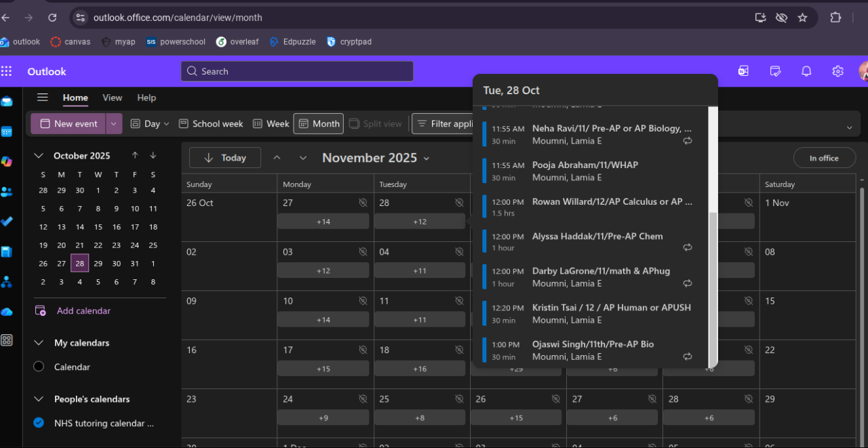Image resolution: width=868 pixels, height=448 pixels.
Task: Navigate to previous month with up chevron
Action: coord(277,158)
